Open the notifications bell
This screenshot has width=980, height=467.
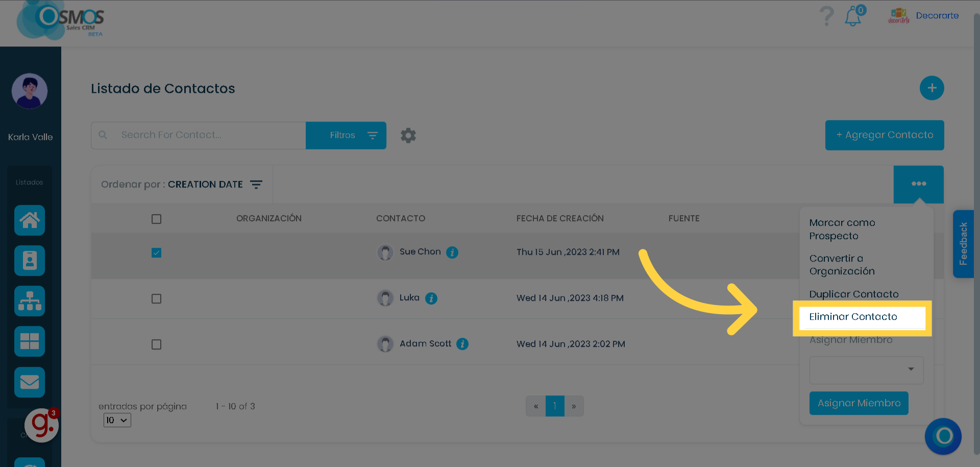854,16
